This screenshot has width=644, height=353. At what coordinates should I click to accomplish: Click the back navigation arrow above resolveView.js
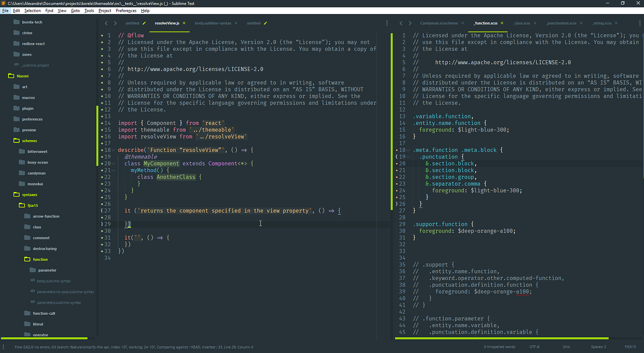(x=106, y=22)
